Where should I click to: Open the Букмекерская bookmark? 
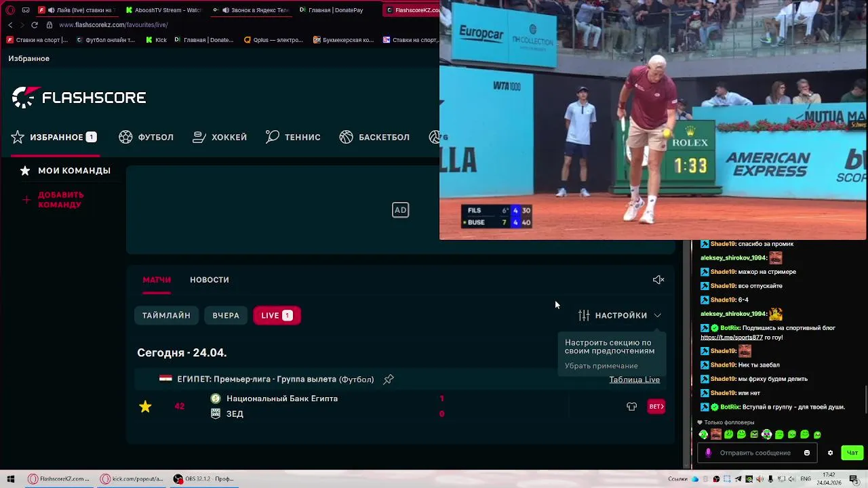pyautogui.click(x=344, y=40)
